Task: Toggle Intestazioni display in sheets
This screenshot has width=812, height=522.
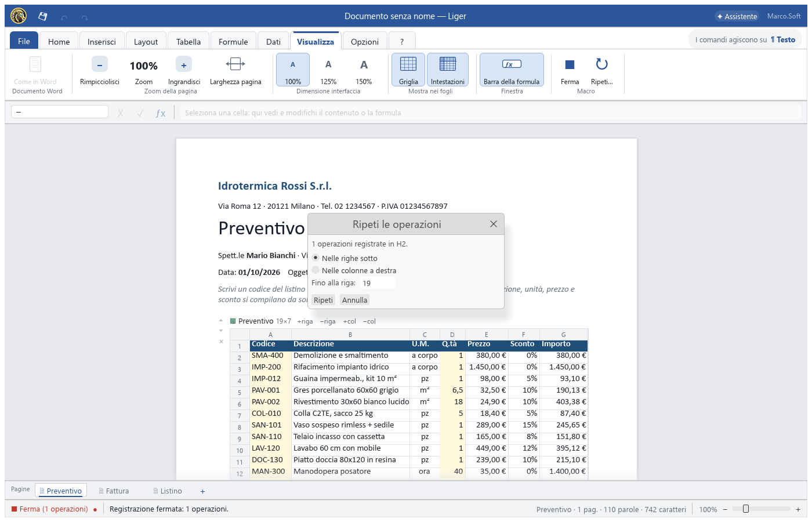Action: [x=448, y=70]
